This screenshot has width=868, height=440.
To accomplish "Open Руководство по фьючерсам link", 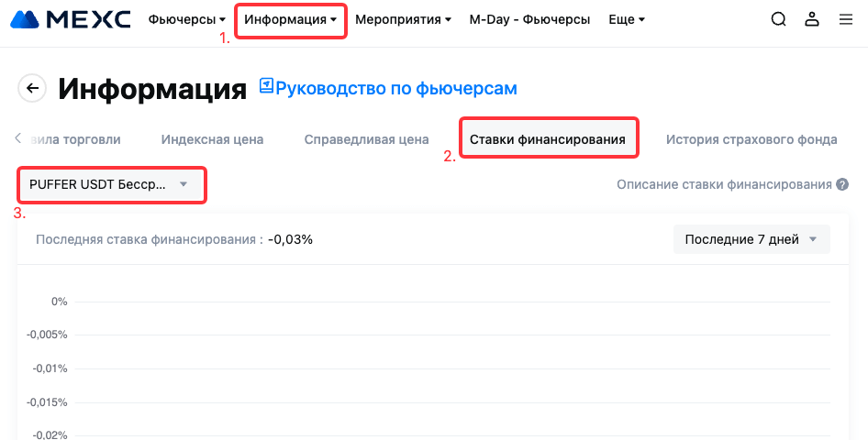I will click(396, 88).
